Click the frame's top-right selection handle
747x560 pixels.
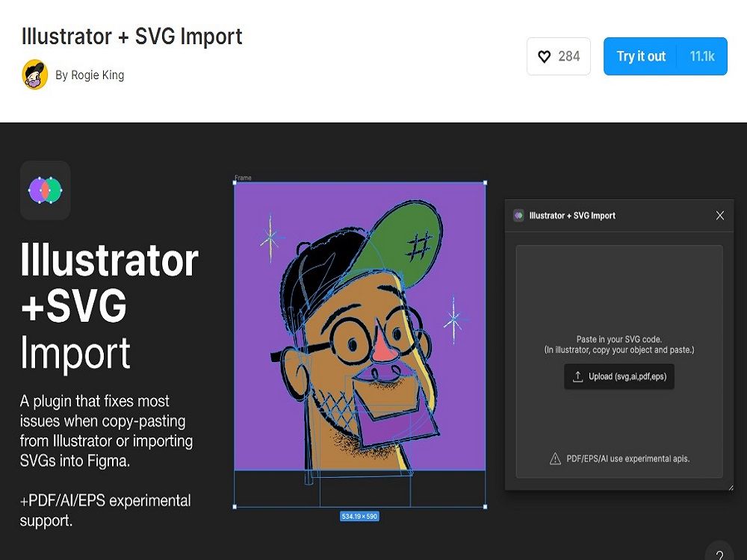[x=486, y=182]
